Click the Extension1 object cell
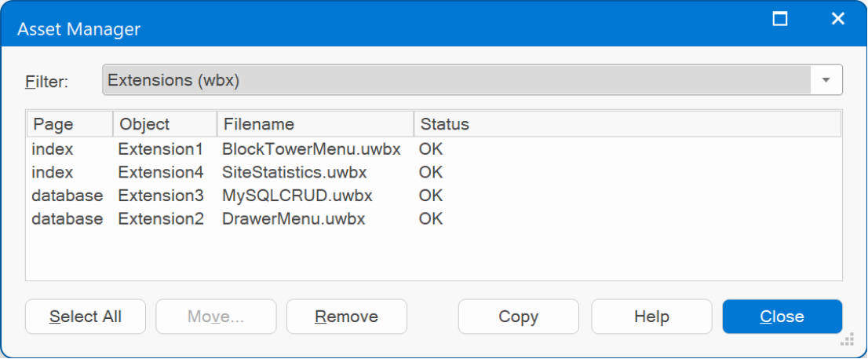This screenshot has width=868, height=359. pos(161,149)
